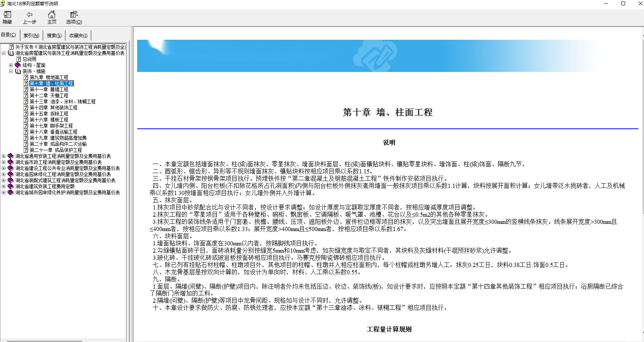Click the page icon next to 第九章 楼地面工程
This screenshot has width=644, height=342.
[26, 77]
